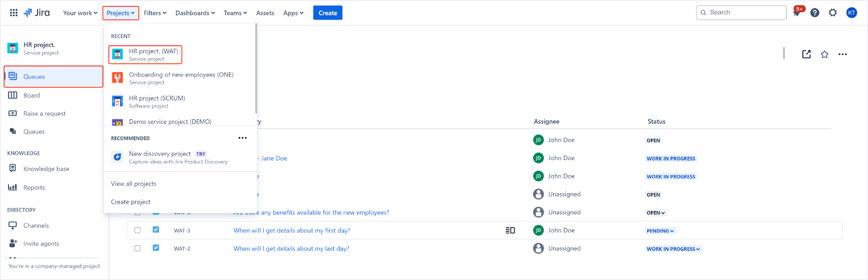Click the Knowledge base icon
This screenshot has width=868, height=280.
[12, 168]
